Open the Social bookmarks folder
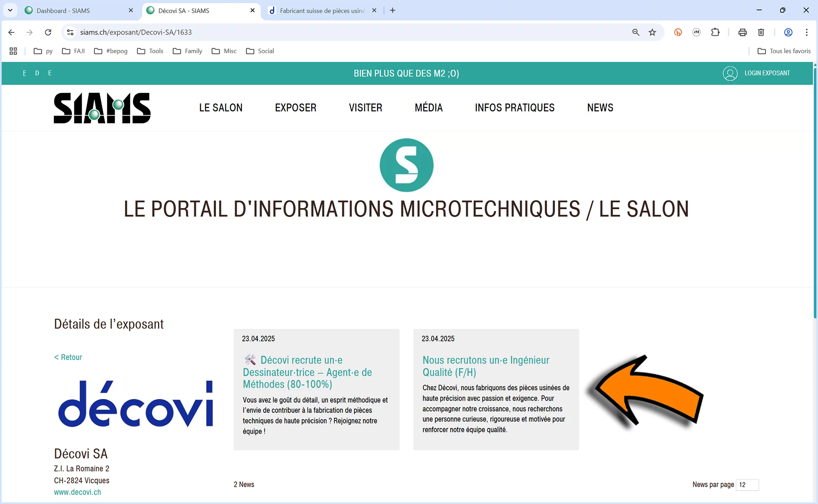The width and height of the screenshot is (818, 504). click(x=260, y=51)
